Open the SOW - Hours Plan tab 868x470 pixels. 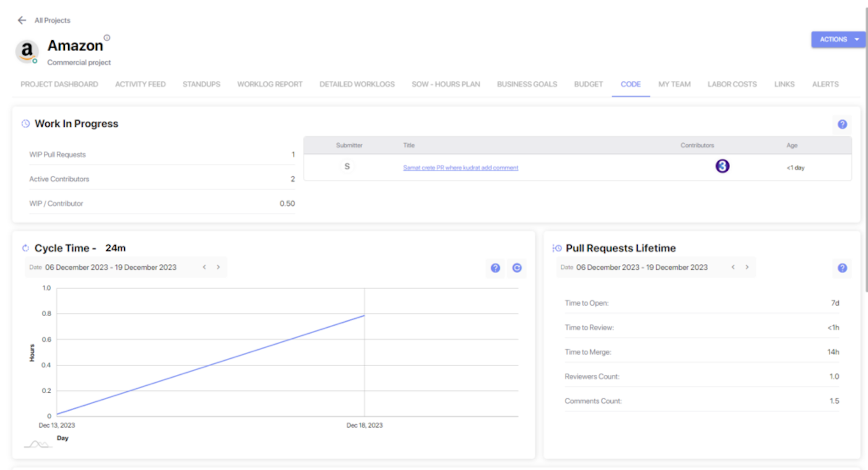tap(446, 84)
